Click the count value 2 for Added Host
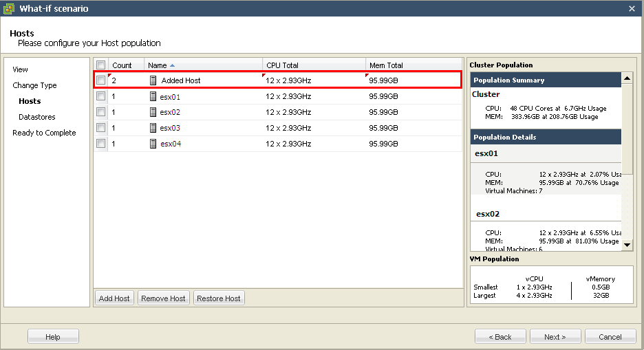The image size is (644, 350). (x=114, y=80)
